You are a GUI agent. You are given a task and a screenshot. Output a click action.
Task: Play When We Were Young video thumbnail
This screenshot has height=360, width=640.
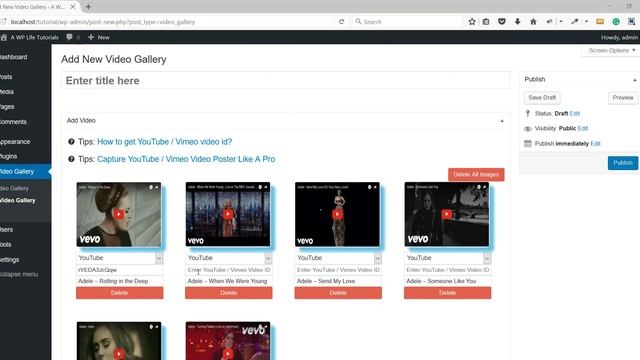click(228, 214)
